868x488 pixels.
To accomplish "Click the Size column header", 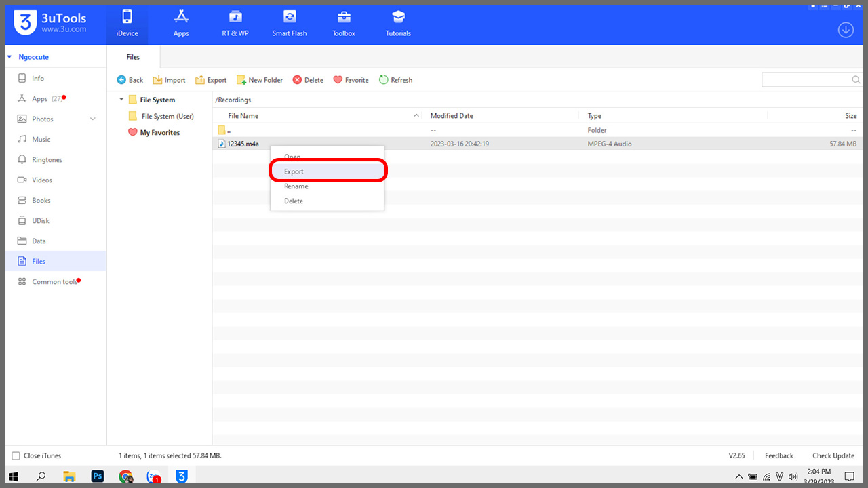I will 850,116.
